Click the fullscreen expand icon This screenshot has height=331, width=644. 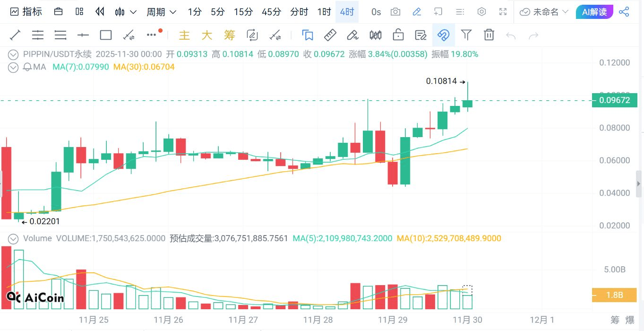(x=503, y=12)
